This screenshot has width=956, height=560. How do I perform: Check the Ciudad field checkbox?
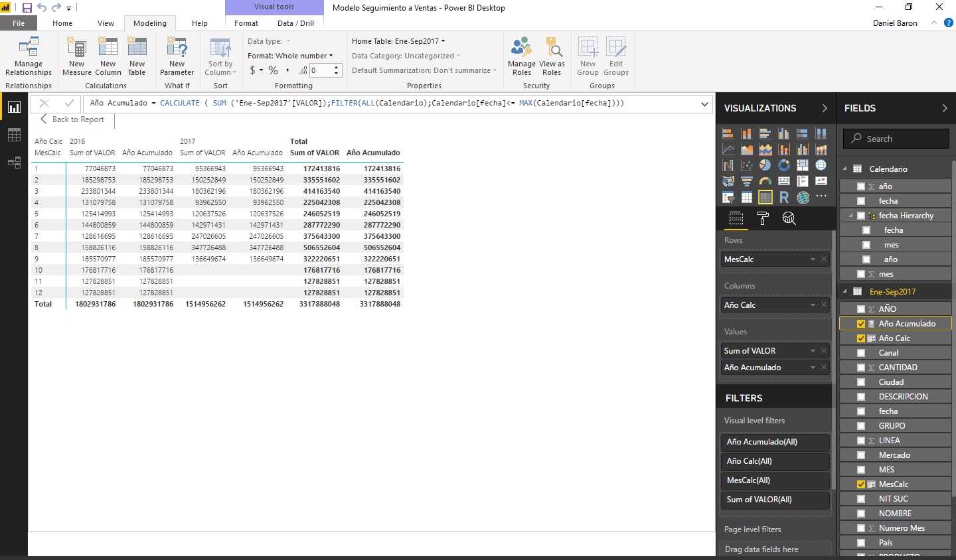point(861,382)
